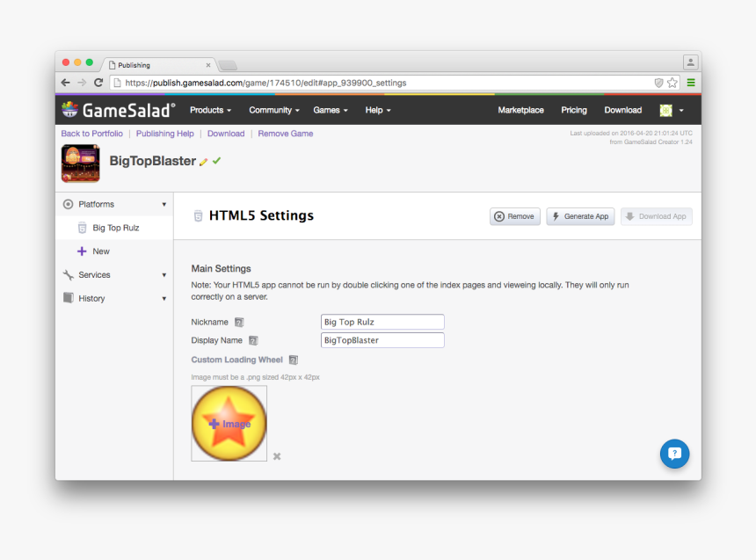The height and width of the screenshot is (560, 756).
Task: Click Remove Game link
Action: pos(286,134)
